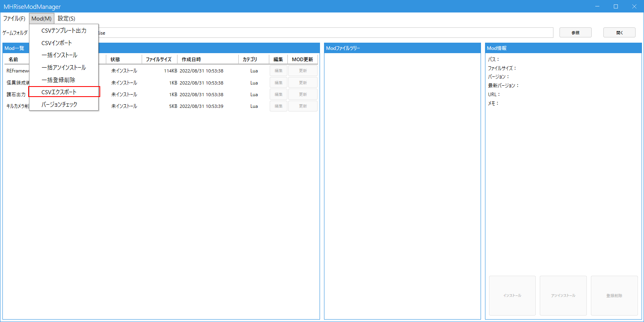The height and width of the screenshot is (322, 644).
Task: Click the 114KB file size cell
Action: (170, 71)
